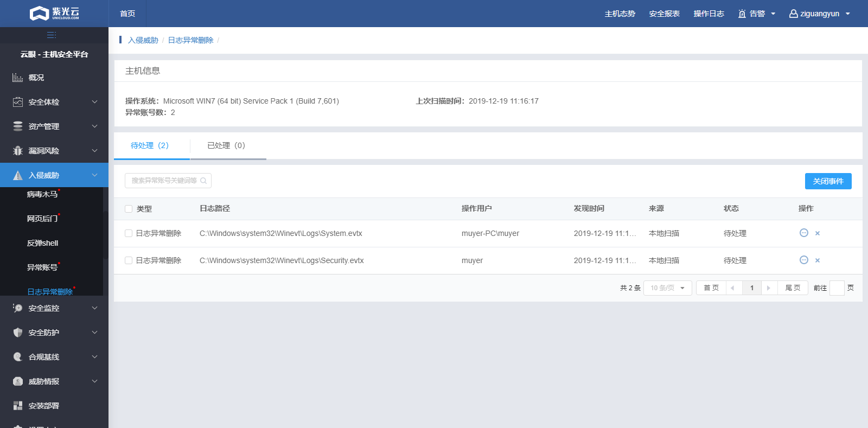
Task: Click the 合规基线 icon in sidebar
Action: tap(18, 357)
